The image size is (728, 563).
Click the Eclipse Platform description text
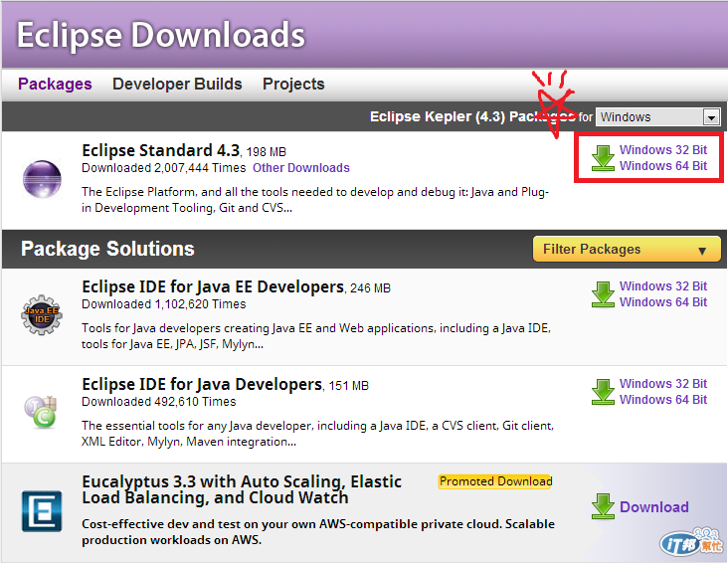pos(315,200)
